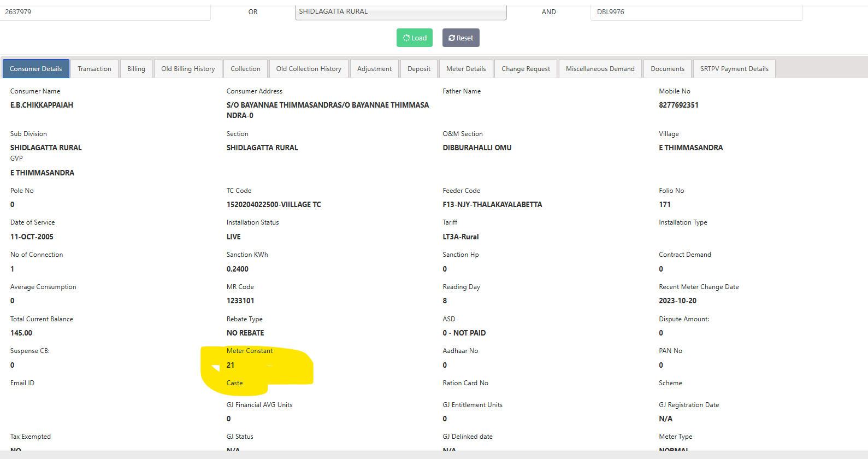Open the Old Collection History tab
This screenshot has width=868, height=459.
click(309, 69)
